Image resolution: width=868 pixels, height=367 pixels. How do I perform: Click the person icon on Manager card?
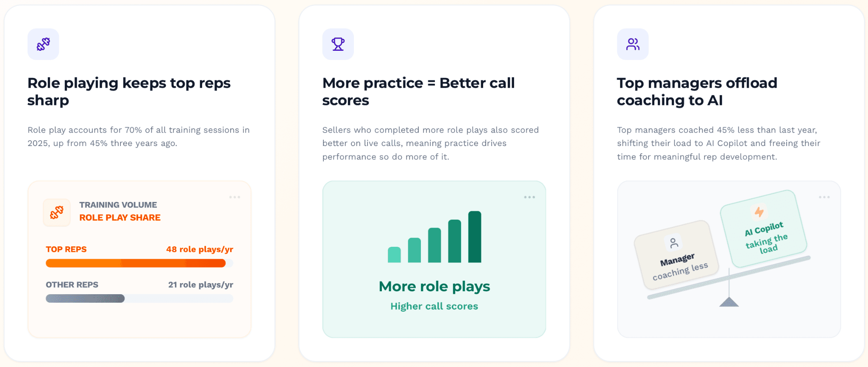point(673,243)
